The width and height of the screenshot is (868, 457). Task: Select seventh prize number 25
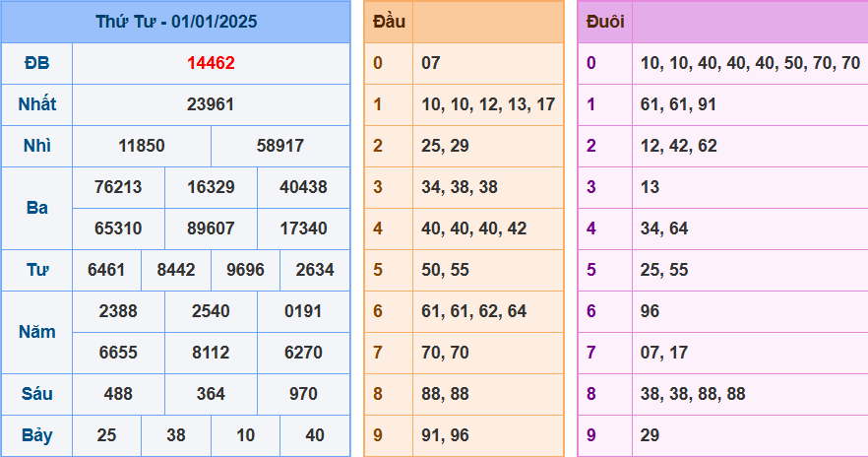[x=106, y=435]
